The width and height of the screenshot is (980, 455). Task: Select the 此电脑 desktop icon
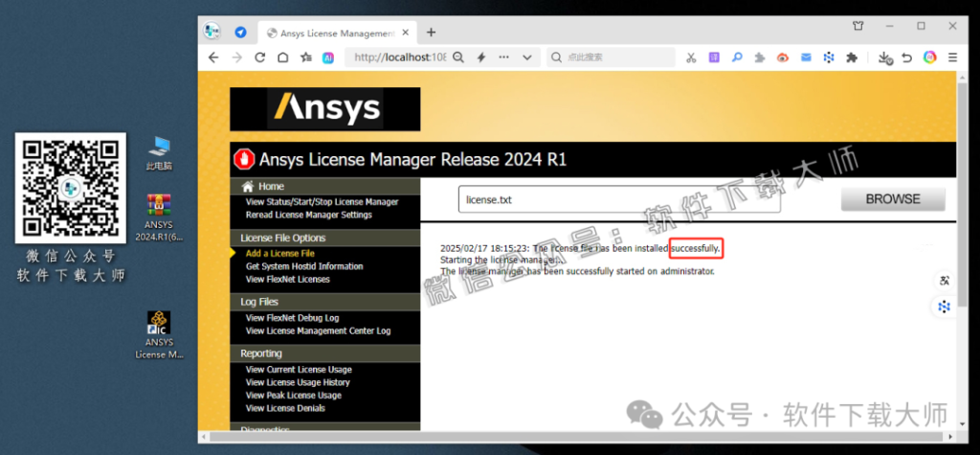(x=159, y=153)
